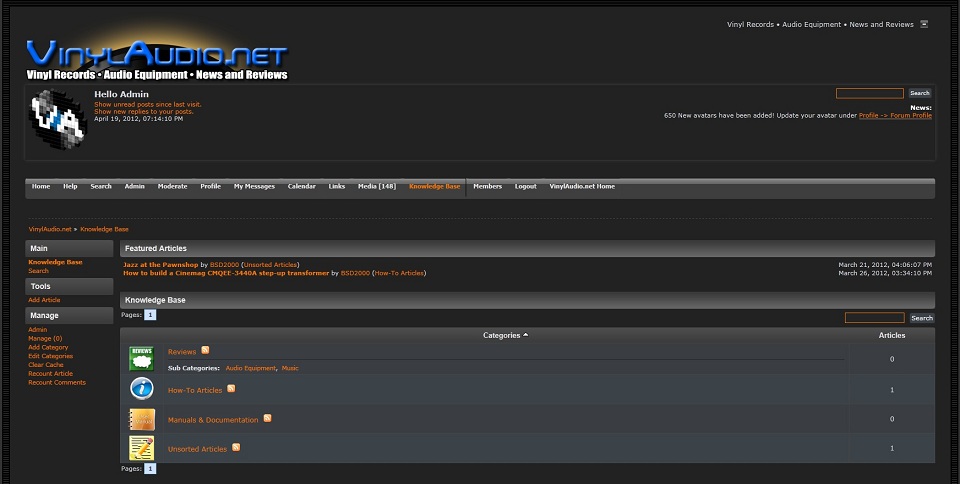Open Manuals & Documentation category
Screen dimensions: 960x484
click(x=213, y=420)
